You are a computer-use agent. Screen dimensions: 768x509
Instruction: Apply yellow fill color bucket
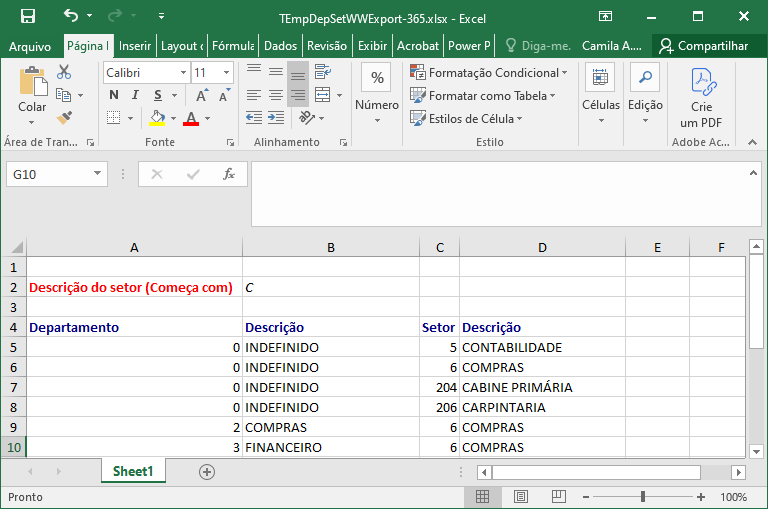tap(157, 118)
